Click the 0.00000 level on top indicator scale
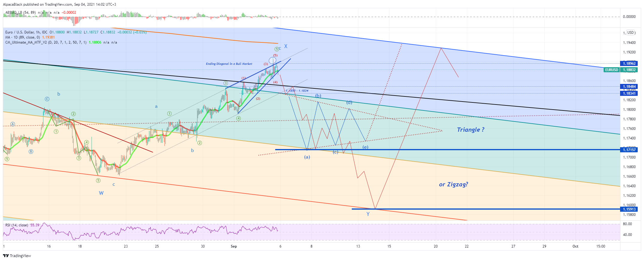644x261 pixels. tap(629, 17)
